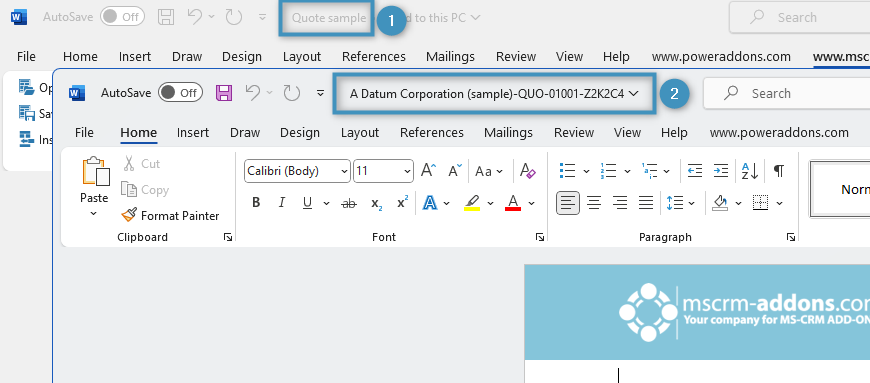Click the Multilevel List icon

[x=650, y=170]
